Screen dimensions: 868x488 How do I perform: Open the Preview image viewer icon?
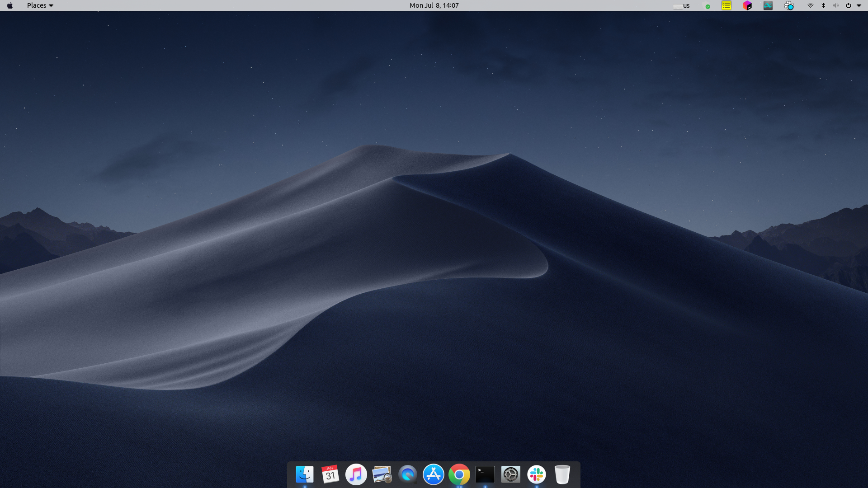coord(382,474)
